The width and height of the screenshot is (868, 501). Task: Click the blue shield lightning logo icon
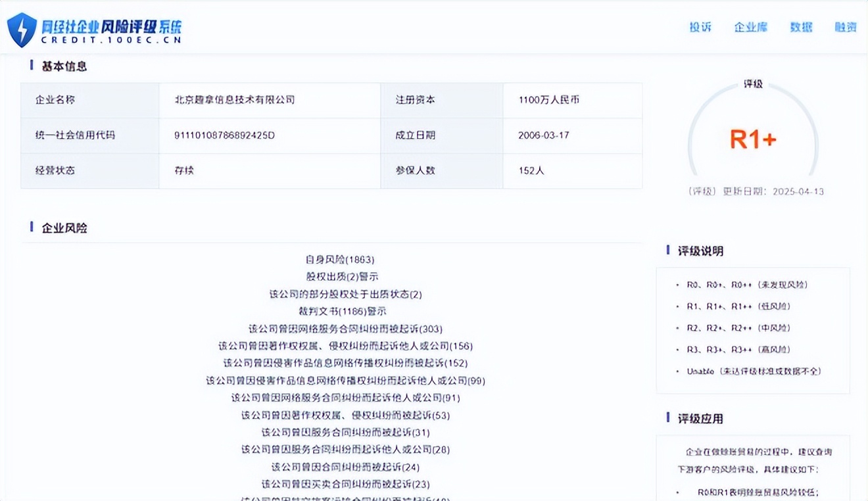coord(22,30)
